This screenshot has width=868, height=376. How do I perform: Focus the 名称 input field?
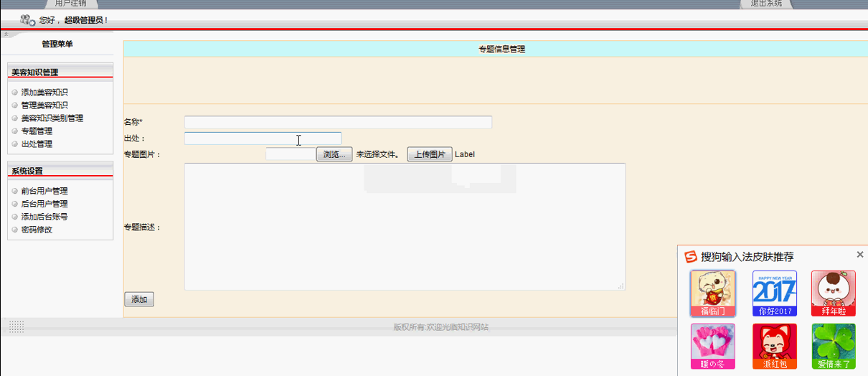pyautogui.click(x=338, y=122)
